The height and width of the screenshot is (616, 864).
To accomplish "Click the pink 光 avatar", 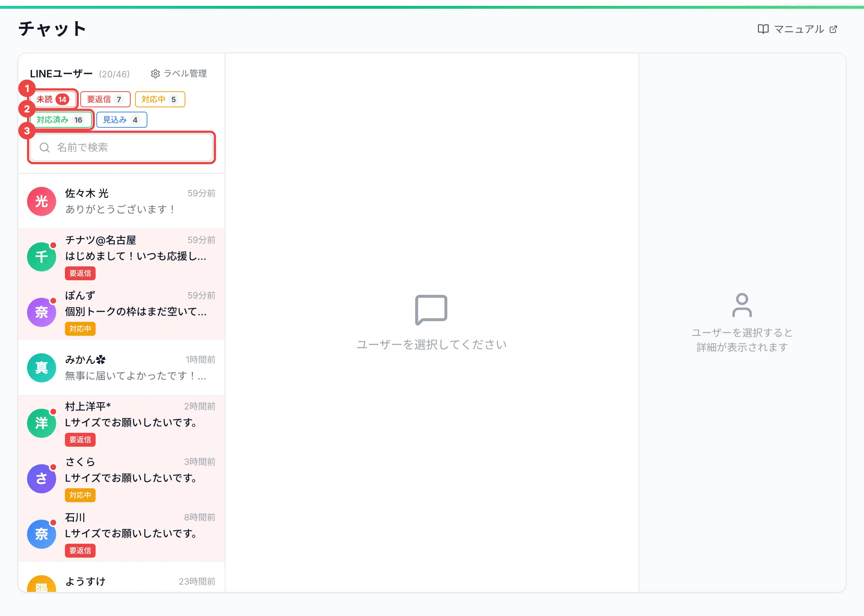I will pyautogui.click(x=41, y=201).
